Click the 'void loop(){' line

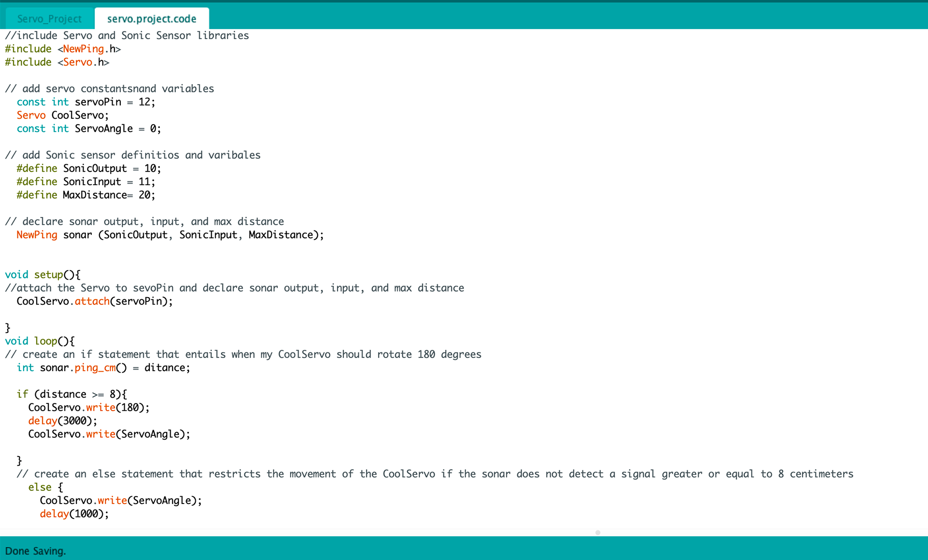(x=40, y=341)
